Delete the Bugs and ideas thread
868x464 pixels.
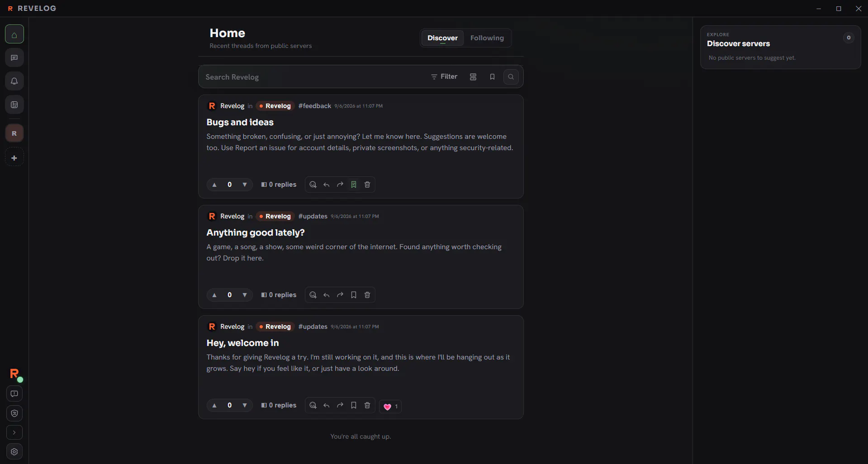[x=367, y=185]
